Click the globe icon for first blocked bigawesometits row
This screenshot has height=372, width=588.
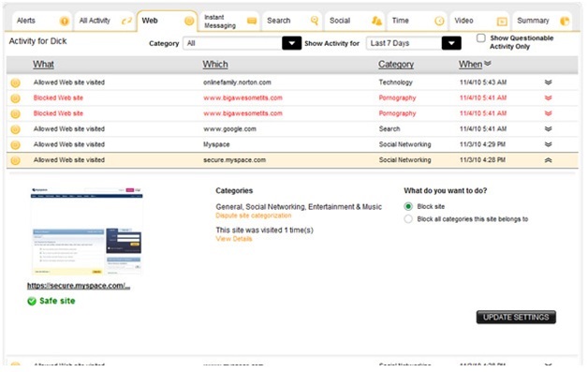[x=15, y=98]
